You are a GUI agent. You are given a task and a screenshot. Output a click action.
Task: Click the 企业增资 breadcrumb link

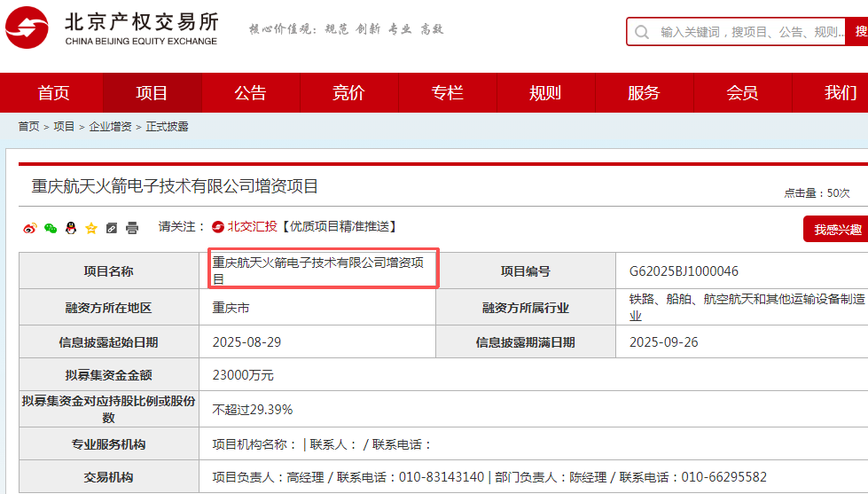[x=110, y=127]
